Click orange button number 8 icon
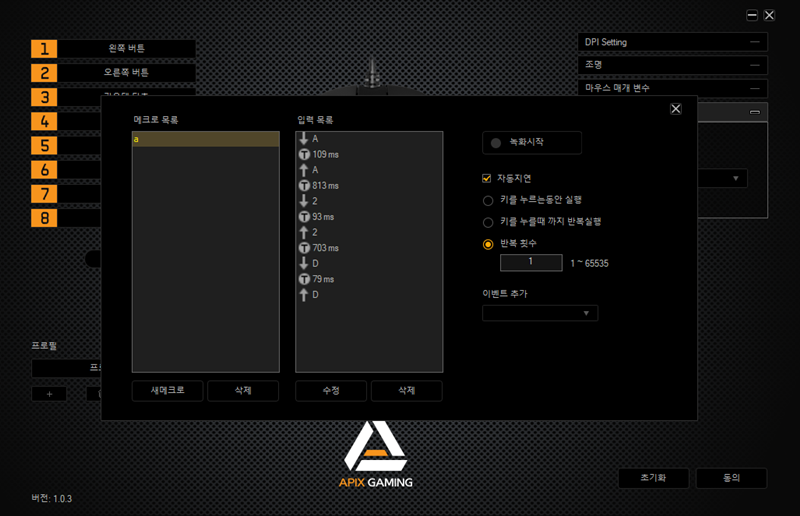 pyautogui.click(x=44, y=217)
